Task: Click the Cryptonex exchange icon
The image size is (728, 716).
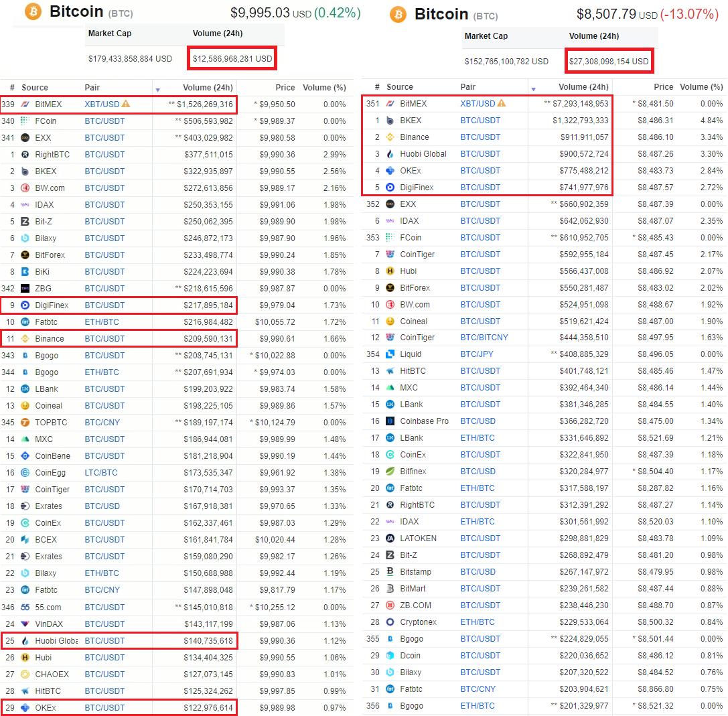Action: (x=390, y=622)
